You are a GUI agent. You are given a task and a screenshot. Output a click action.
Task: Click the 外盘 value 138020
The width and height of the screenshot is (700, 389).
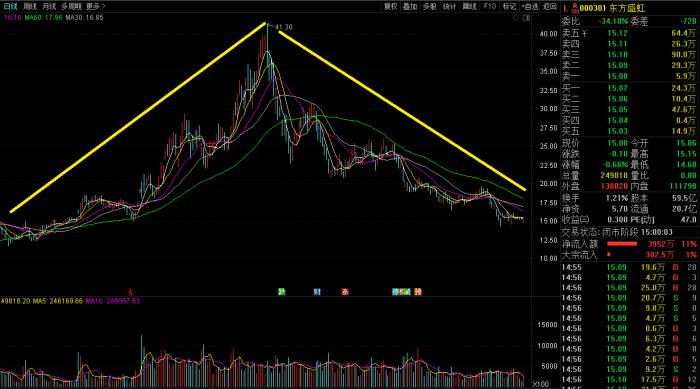pyautogui.click(x=614, y=186)
